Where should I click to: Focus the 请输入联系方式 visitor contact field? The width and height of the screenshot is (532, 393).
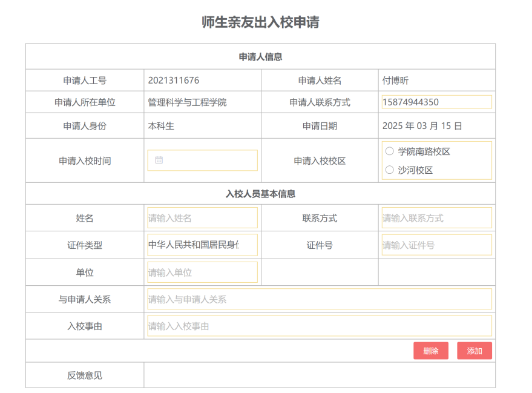tap(436, 218)
